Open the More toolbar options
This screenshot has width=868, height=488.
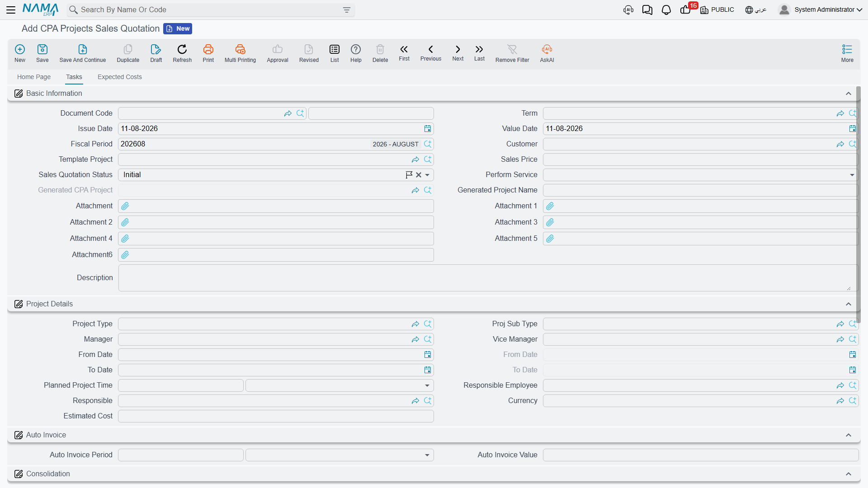tap(847, 53)
